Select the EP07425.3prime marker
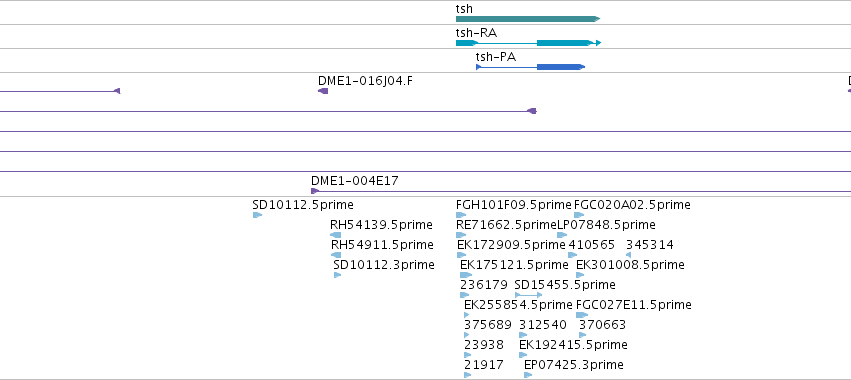 pos(528,375)
